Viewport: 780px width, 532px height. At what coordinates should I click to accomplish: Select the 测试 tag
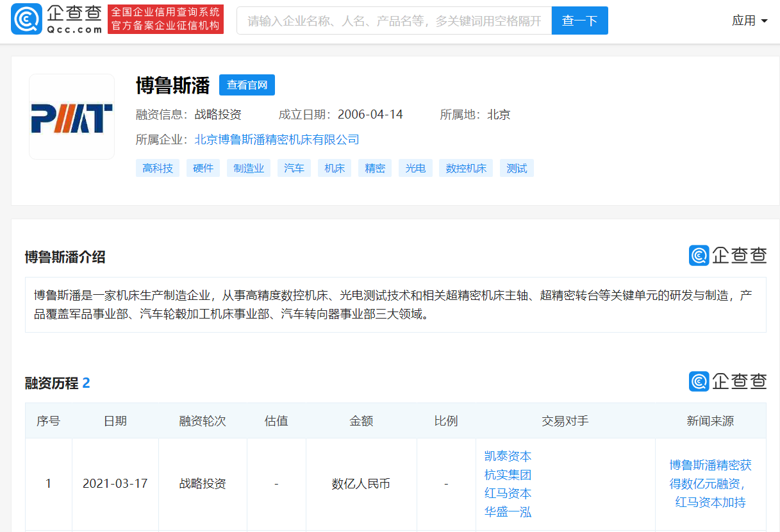517,168
